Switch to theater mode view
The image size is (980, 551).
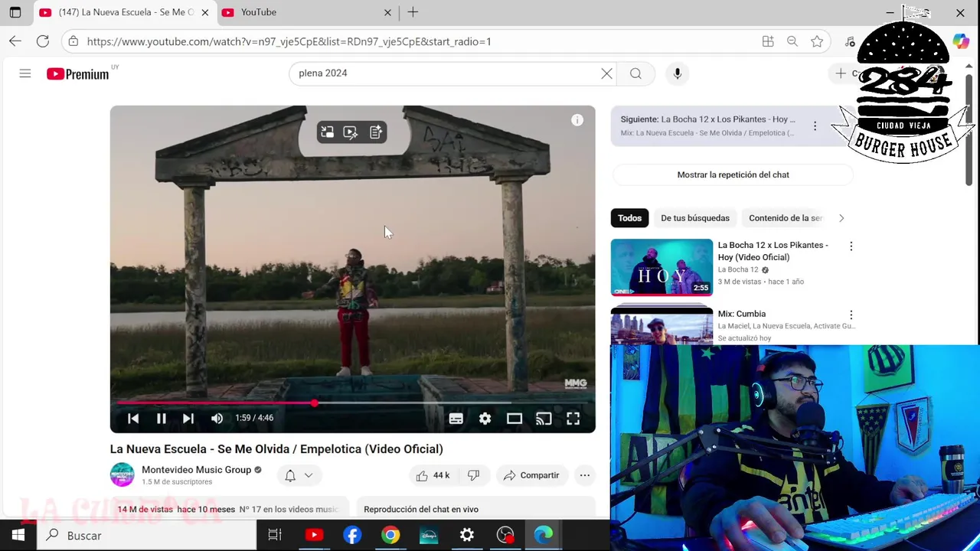pos(514,419)
